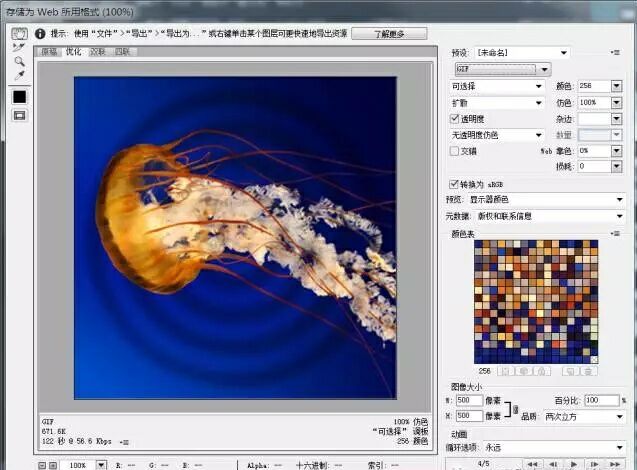The image size is (637, 470).
Task: Play the animation
Action: [573, 464]
